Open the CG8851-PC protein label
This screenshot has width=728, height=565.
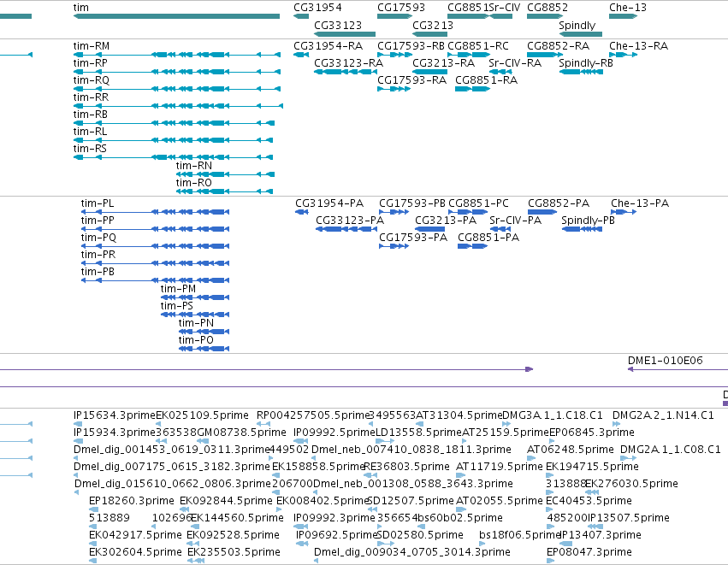[479, 203]
